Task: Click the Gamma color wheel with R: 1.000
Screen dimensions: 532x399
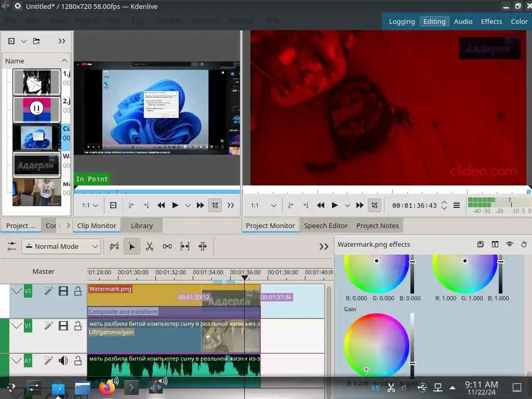Action: click(465, 273)
